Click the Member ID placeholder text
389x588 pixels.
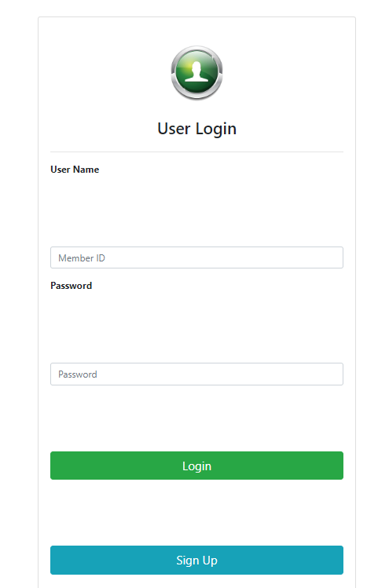coord(82,258)
